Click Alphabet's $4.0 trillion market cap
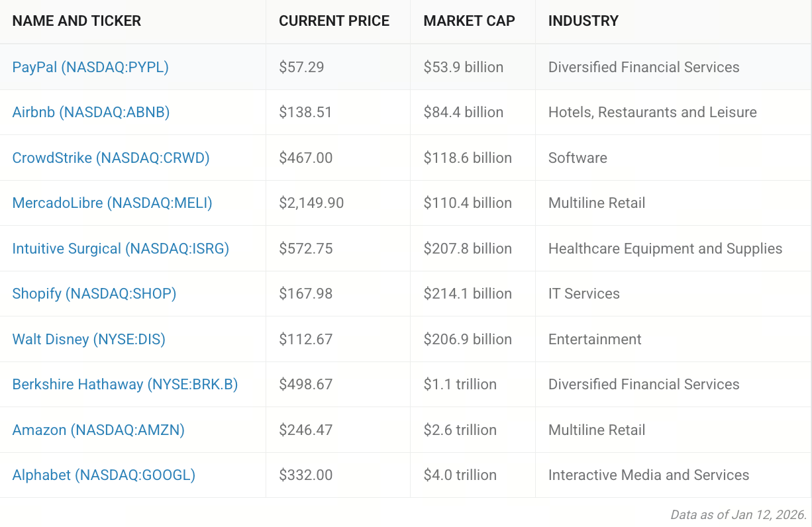 [x=460, y=475]
